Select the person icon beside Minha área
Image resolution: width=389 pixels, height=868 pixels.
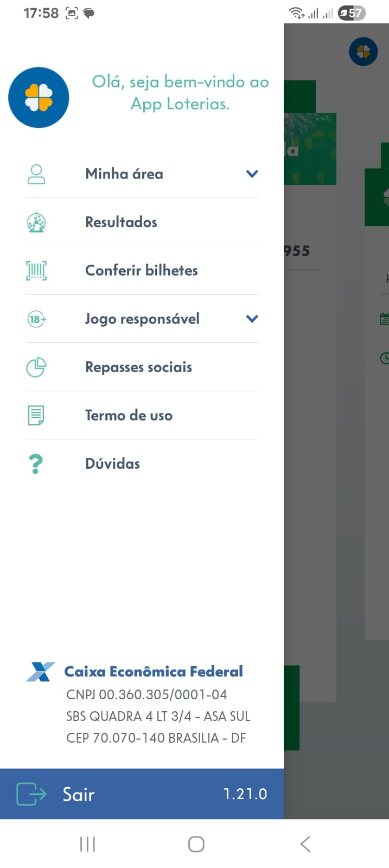coord(36,174)
